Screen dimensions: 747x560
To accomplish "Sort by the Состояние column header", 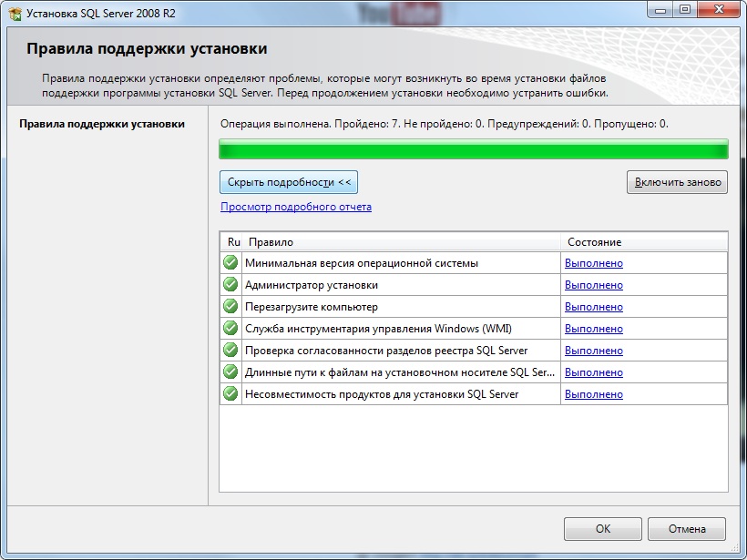I will tap(644, 242).
